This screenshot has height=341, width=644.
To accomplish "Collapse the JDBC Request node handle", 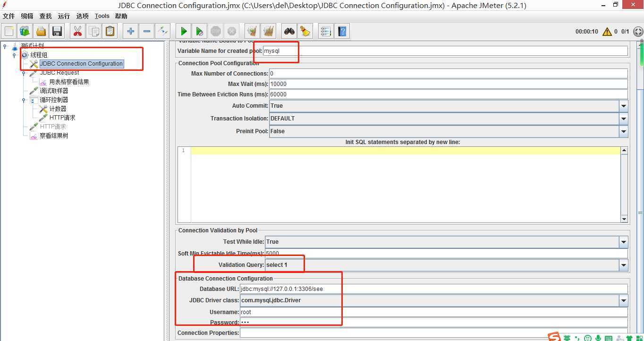I will 24,73.
